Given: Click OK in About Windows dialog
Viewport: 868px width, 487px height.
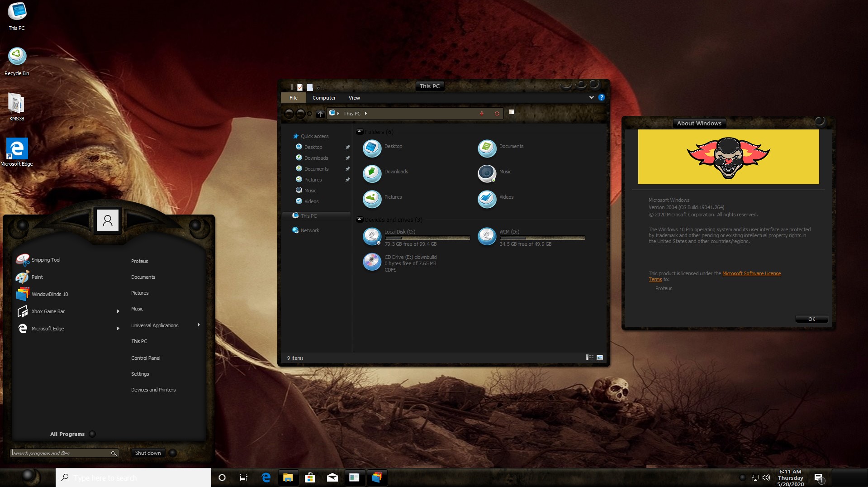Looking at the screenshot, I should click(x=811, y=319).
